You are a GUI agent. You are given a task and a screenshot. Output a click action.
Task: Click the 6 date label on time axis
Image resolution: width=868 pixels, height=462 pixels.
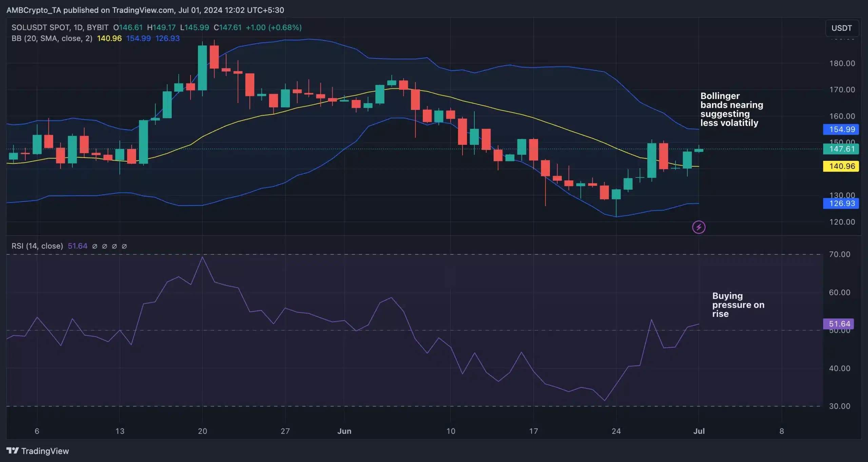[x=37, y=431]
